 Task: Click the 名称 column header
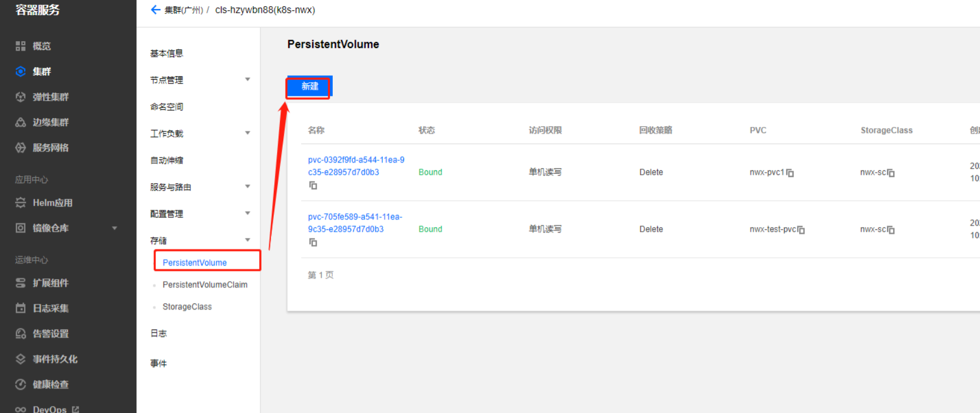point(316,130)
